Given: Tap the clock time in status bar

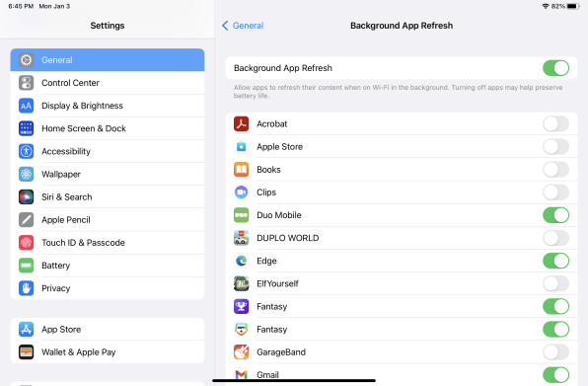Looking at the screenshot, I should tap(21, 6).
